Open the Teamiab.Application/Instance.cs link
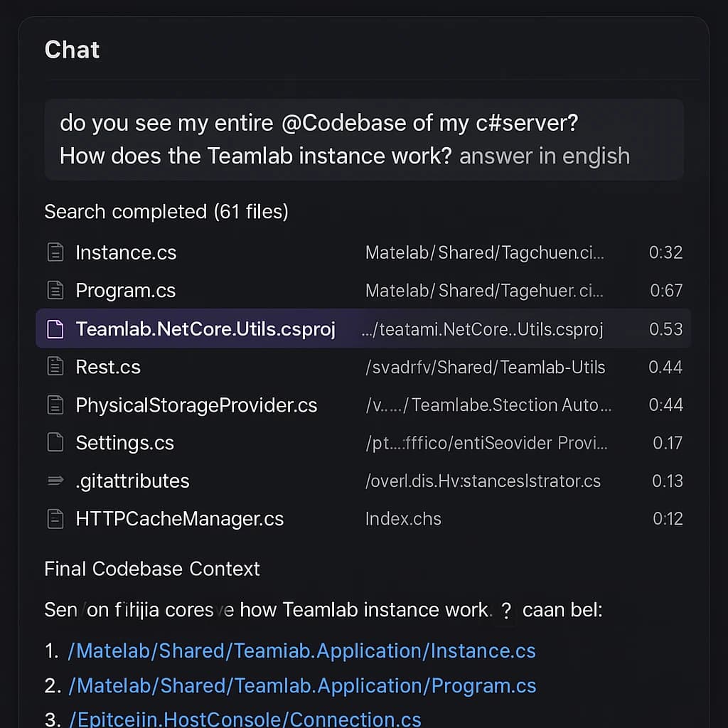The width and height of the screenshot is (728, 728). (301, 651)
